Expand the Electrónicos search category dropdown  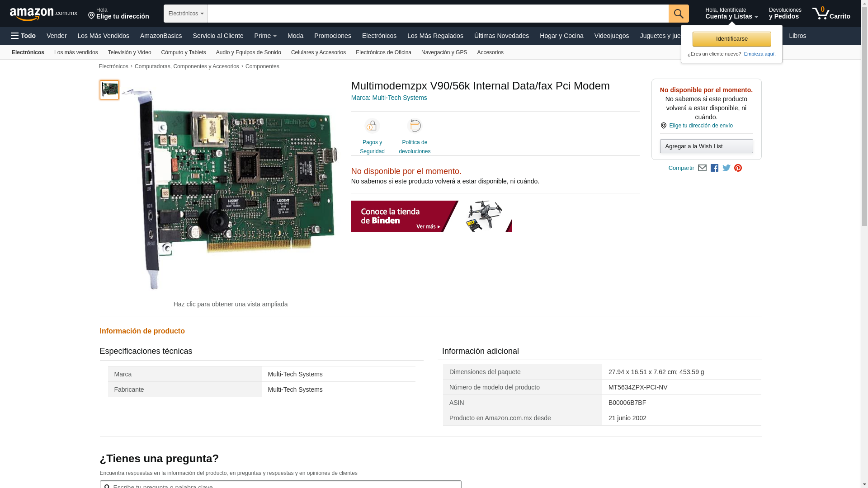pyautogui.click(x=186, y=14)
